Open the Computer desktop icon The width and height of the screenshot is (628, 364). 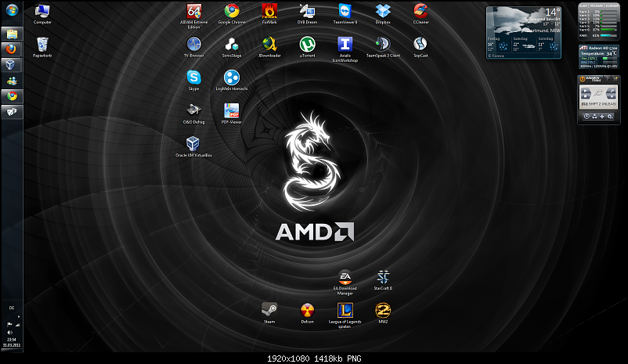(42, 14)
